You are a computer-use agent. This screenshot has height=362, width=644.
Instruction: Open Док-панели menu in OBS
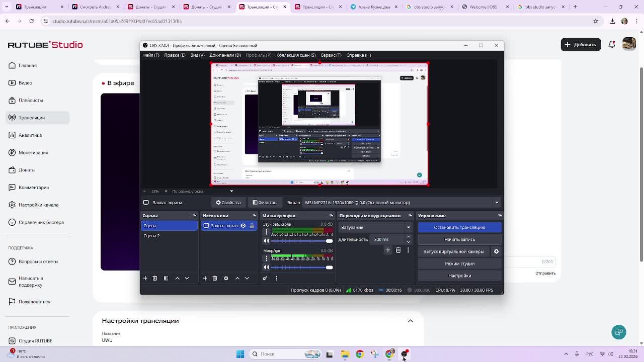point(225,55)
